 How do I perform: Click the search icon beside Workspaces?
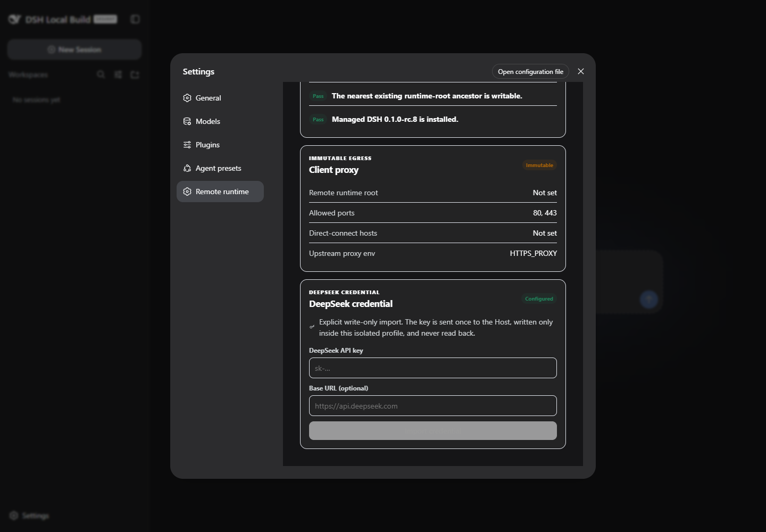[101, 74]
